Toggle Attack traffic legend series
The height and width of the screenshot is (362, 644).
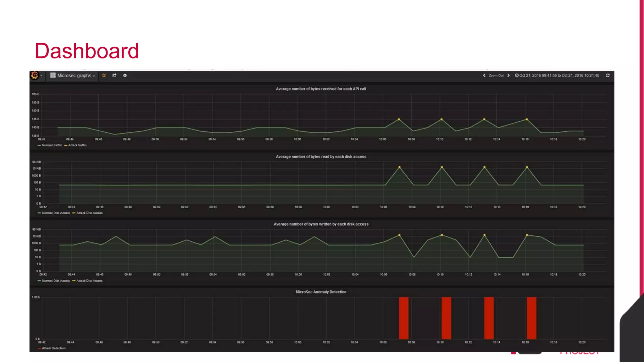(x=77, y=145)
